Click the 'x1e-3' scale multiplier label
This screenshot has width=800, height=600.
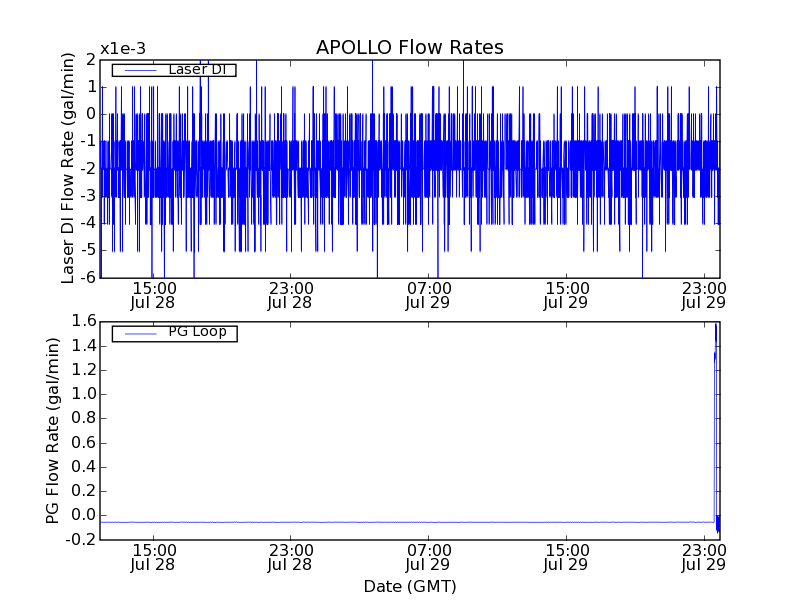[123, 49]
